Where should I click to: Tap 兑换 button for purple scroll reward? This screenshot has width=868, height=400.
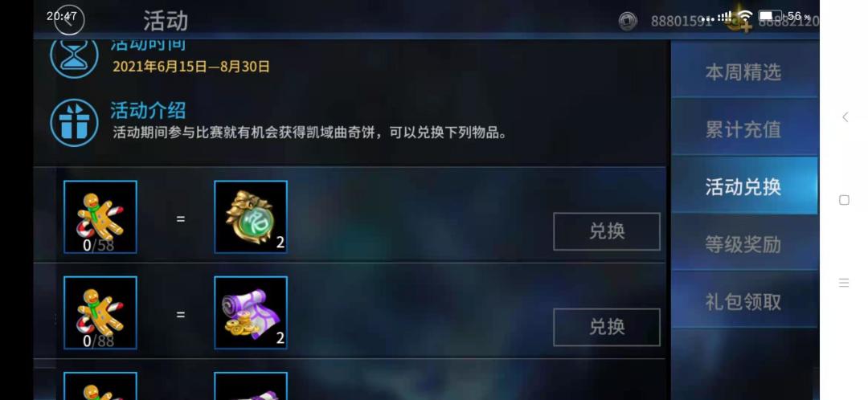click(607, 327)
